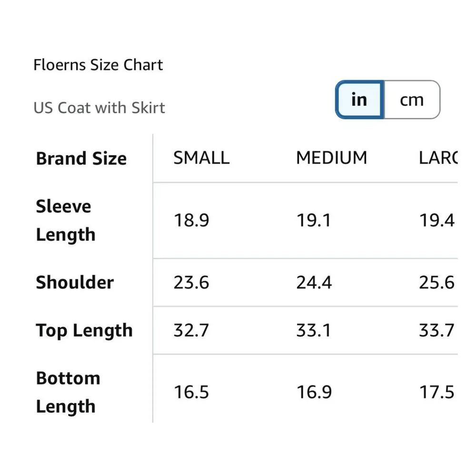Switch units to inches with 'in' toggle
This screenshot has height=476, width=476.
click(359, 99)
